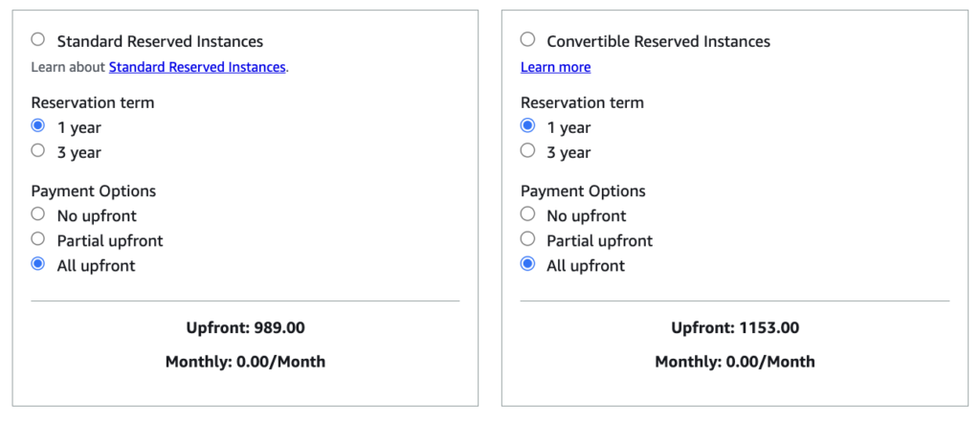980x423 pixels.
Task: Select All upfront payment for Standard instances
Action: coord(38,264)
